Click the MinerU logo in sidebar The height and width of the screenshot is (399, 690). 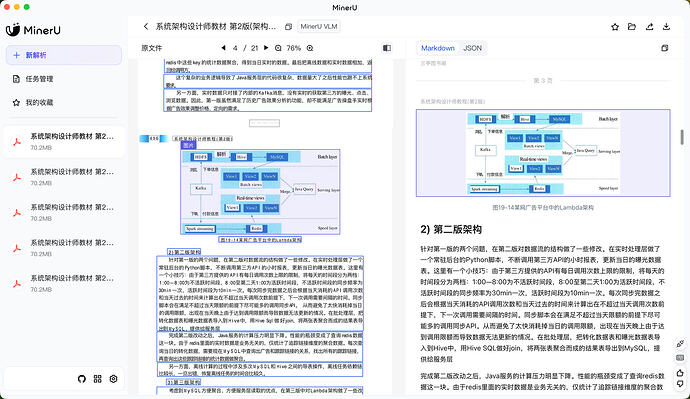click(x=33, y=30)
